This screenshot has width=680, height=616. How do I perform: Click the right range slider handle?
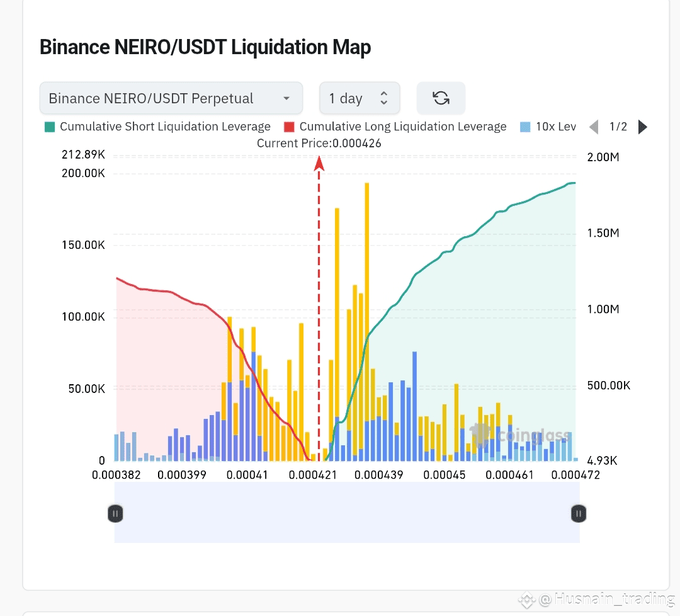click(579, 513)
